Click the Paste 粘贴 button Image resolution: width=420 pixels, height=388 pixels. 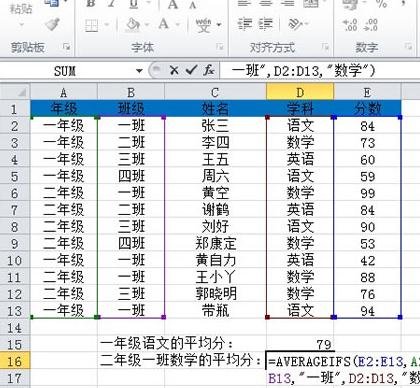20,9
